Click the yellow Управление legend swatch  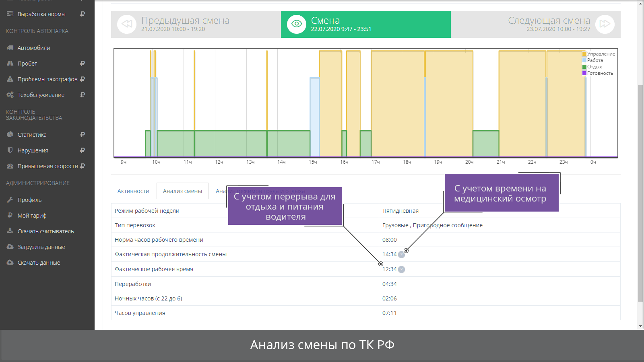tap(584, 54)
